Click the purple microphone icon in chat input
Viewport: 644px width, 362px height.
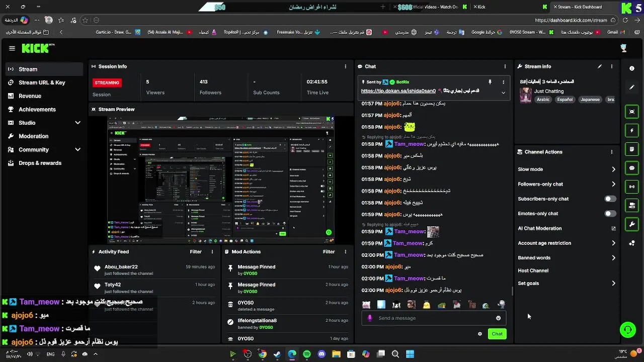(x=370, y=318)
